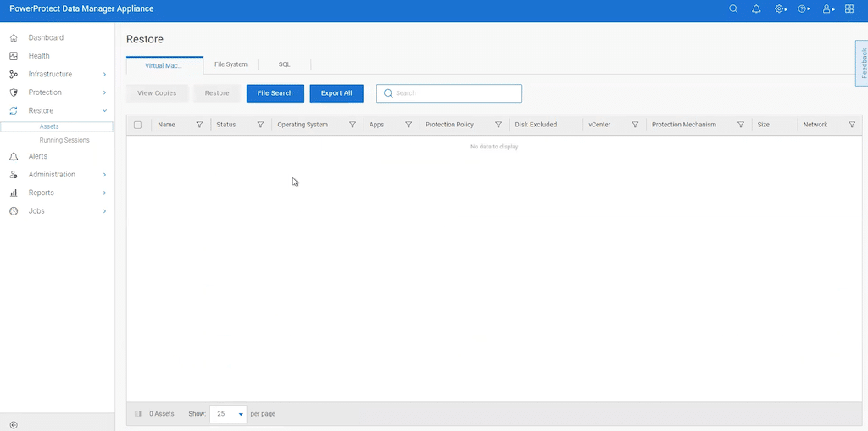Screen dimensions: 868x431
Task: Click the Reports label in sidebar
Action: pyautogui.click(x=42, y=193)
